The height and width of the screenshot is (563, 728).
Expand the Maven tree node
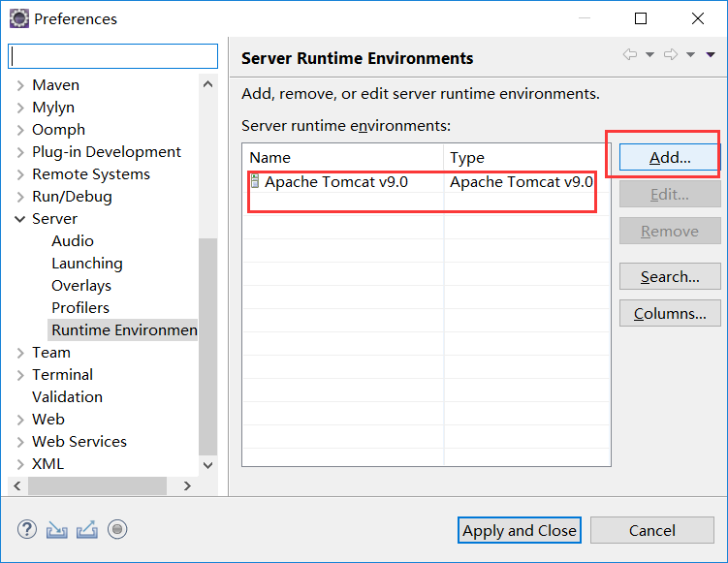20,85
